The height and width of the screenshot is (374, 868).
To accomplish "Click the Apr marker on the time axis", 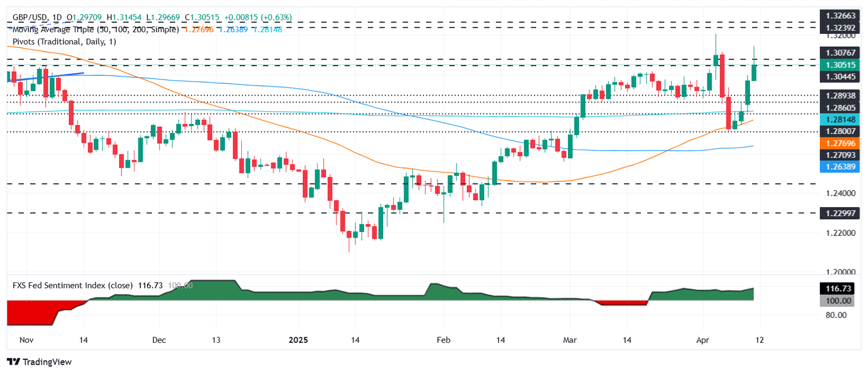I will pos(703,341).
